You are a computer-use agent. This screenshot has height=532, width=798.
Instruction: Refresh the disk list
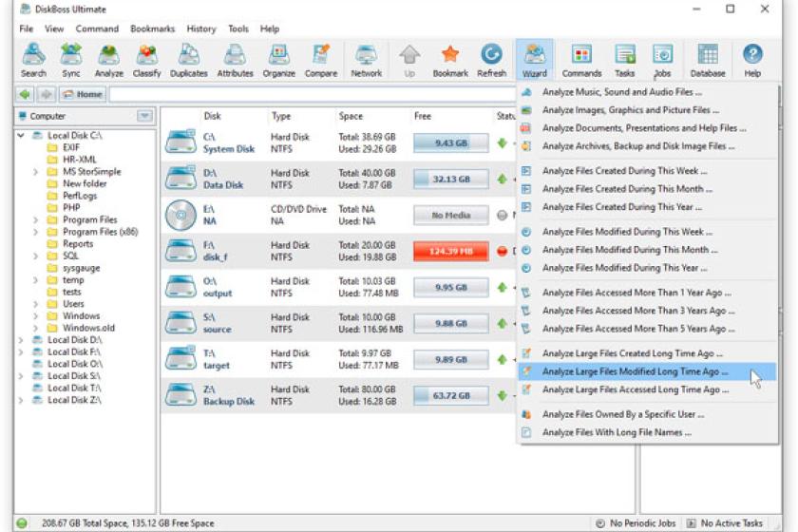[x=492, y=61]
